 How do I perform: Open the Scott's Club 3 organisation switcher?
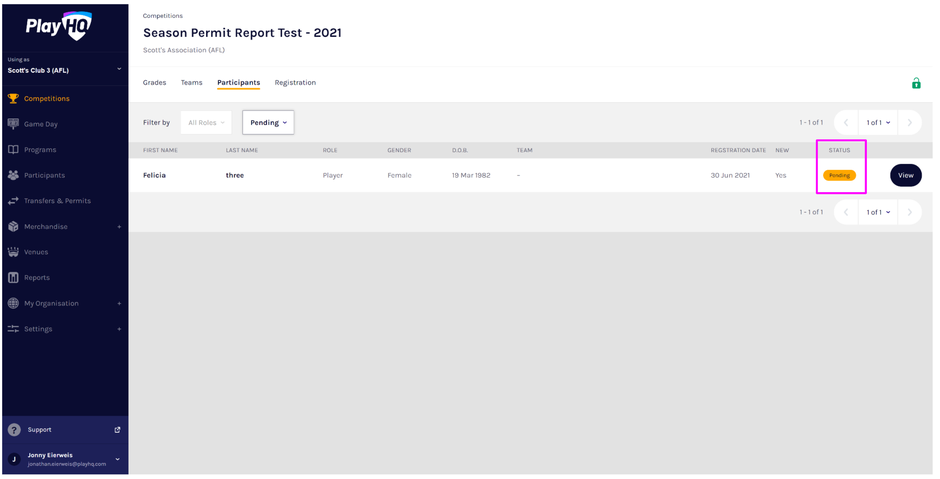(64, 69)
